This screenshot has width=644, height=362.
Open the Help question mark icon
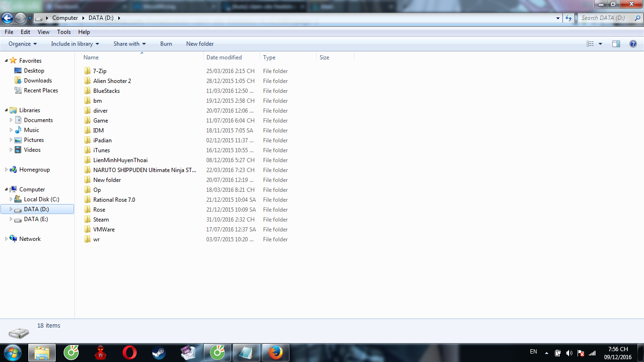[x=633, y=44]
